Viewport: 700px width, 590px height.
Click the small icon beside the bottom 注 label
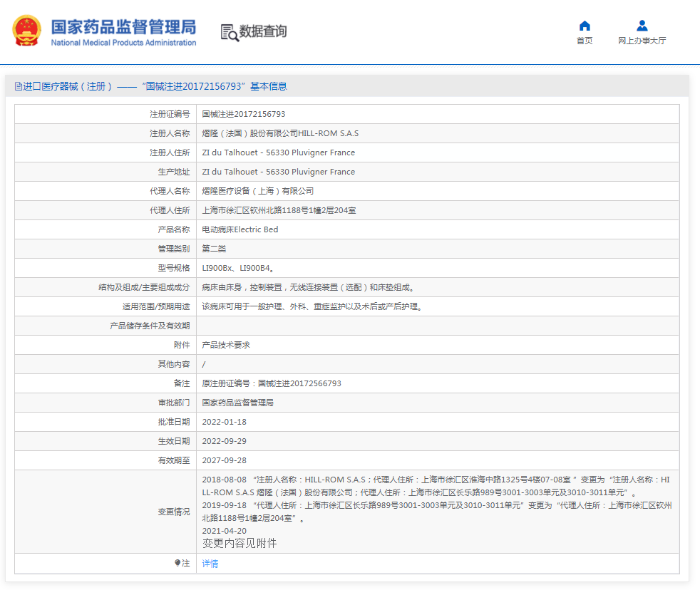pos(179,563)
